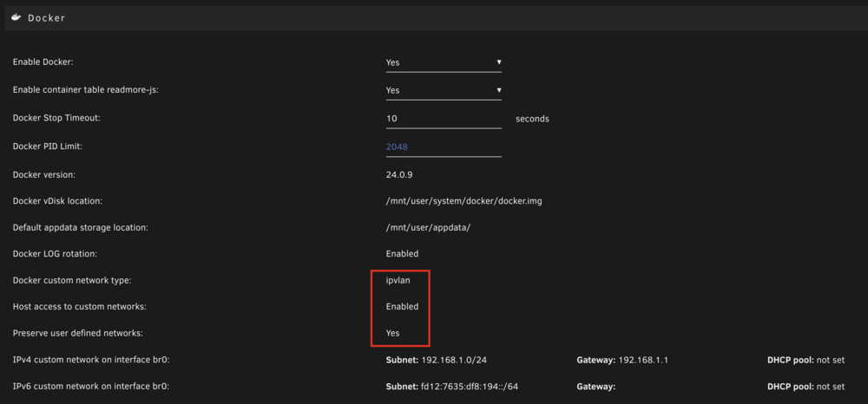Click the seconds unit label

pyautogui.click(x=532, y=119)
